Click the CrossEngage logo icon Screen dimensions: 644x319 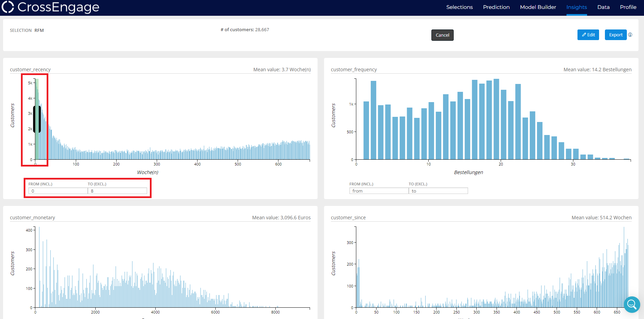coord(8,7)
